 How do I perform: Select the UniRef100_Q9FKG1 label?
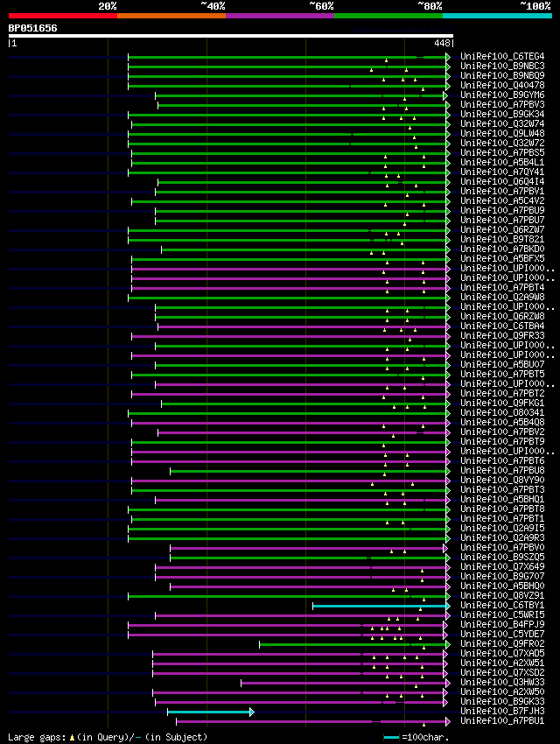click(x=502, y=403)
